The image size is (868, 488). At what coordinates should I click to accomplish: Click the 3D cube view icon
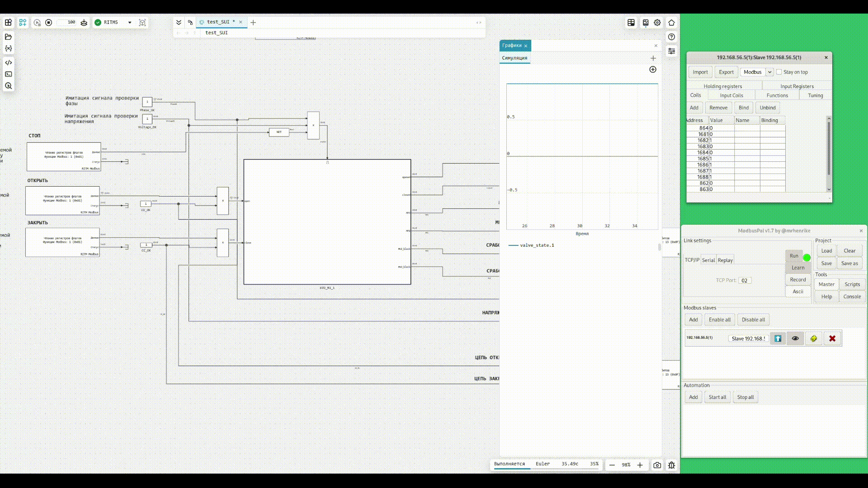click(x=142, y=22)
